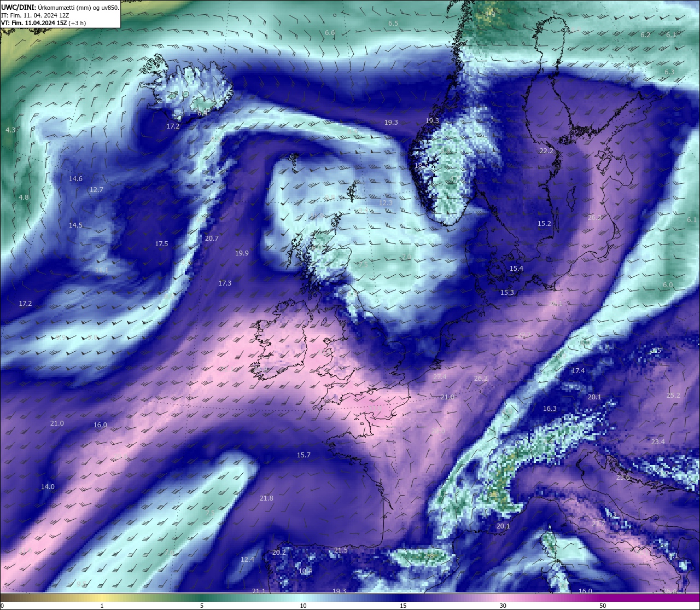
Task: Click the 6.6 value label
Action: pos(330,33)
